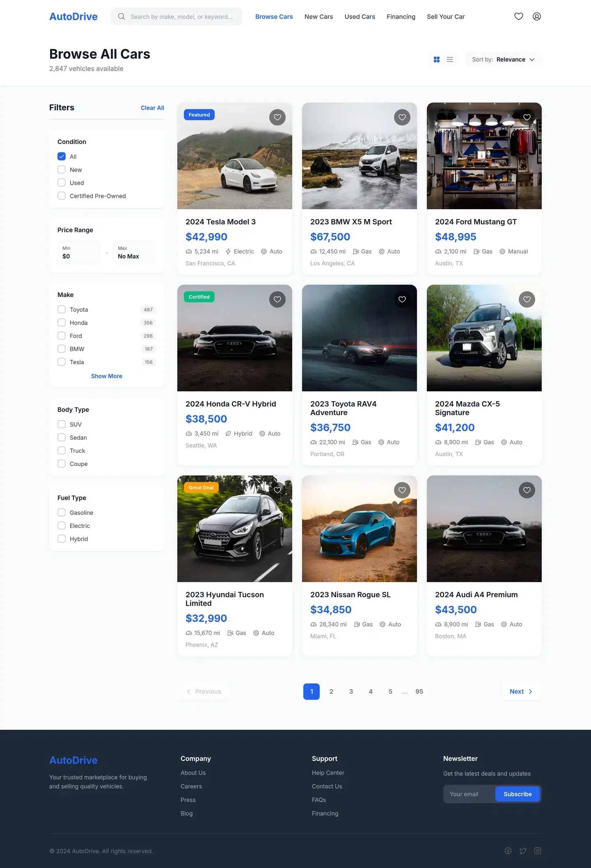Focus the Your email newsletter field
Screen dimensions: 591x868
(469, 794)
